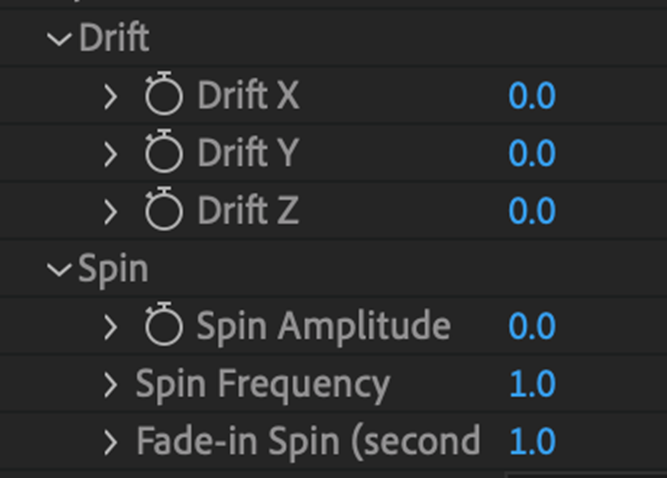This screenshot has width=667, height=478.
Task: Expand the Drift Y property chevron
Action: (x=111, y=153)
